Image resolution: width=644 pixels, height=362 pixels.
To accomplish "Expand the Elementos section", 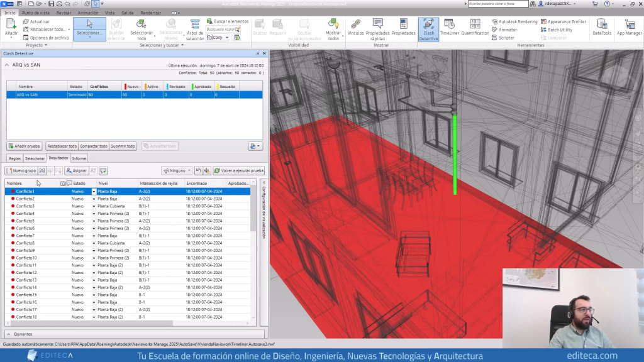I will point(9,334).
